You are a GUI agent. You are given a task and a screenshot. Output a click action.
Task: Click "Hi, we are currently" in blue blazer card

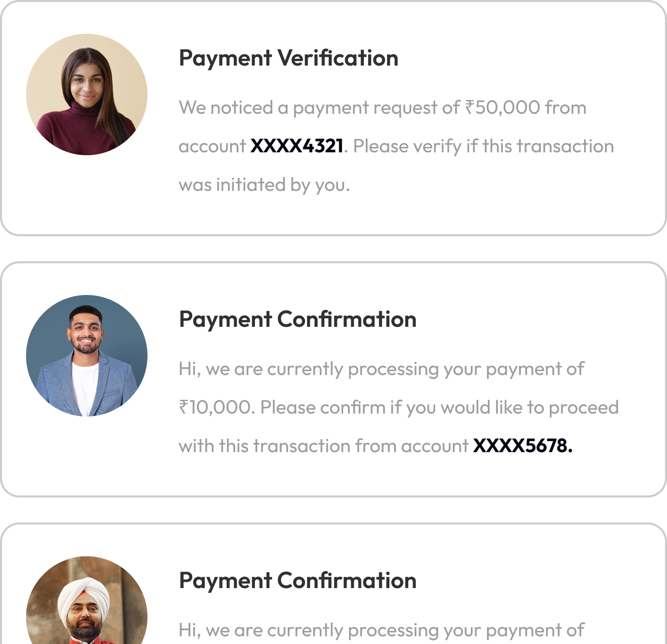261,369
